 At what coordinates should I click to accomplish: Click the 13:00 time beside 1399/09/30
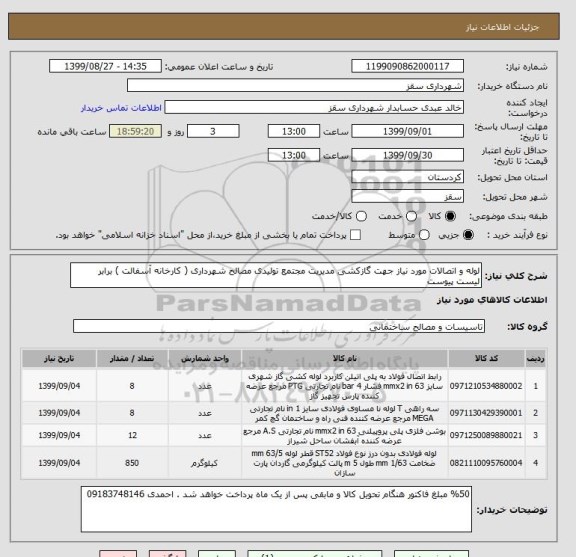pyautogui.click(x=294, y=155)
